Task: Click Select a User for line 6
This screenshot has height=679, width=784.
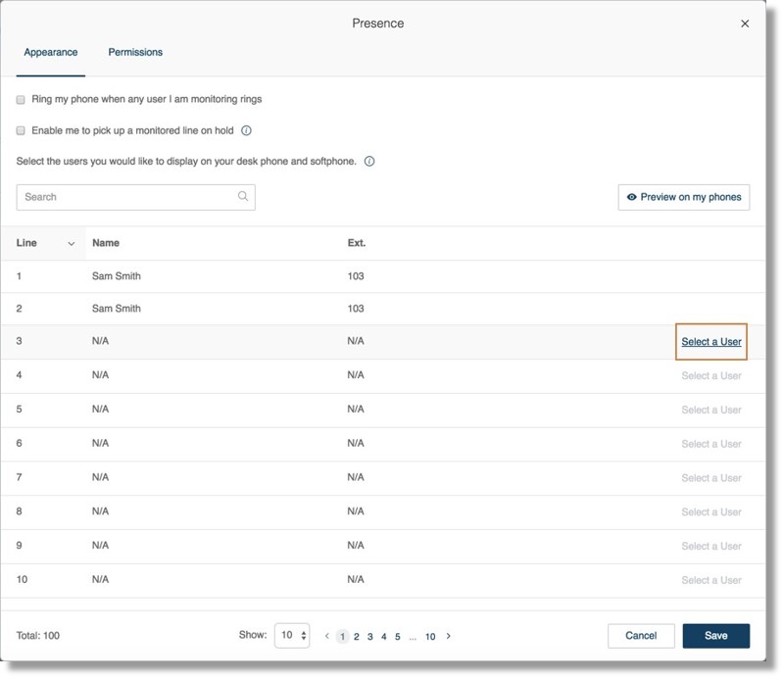Action: coord(711,444)
